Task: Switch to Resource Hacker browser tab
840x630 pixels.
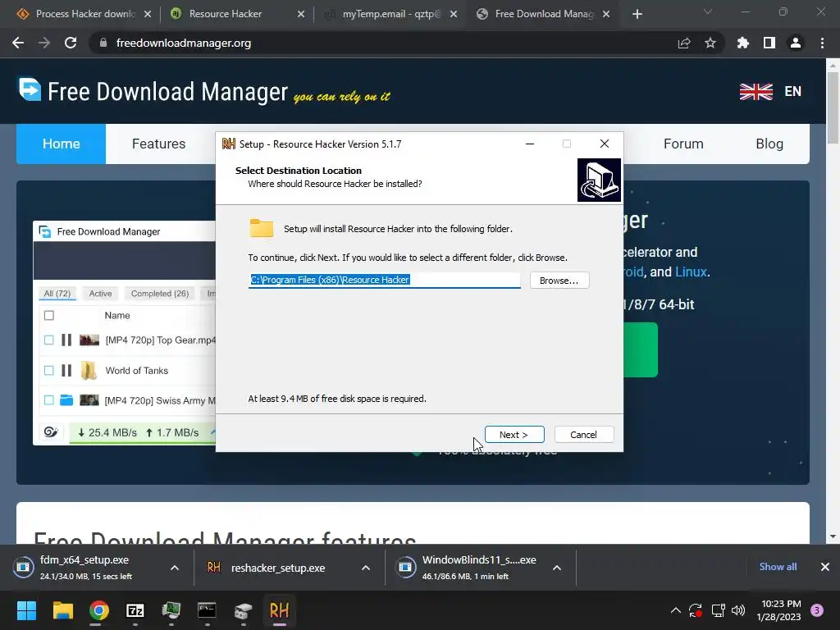Action: [225, 14]
